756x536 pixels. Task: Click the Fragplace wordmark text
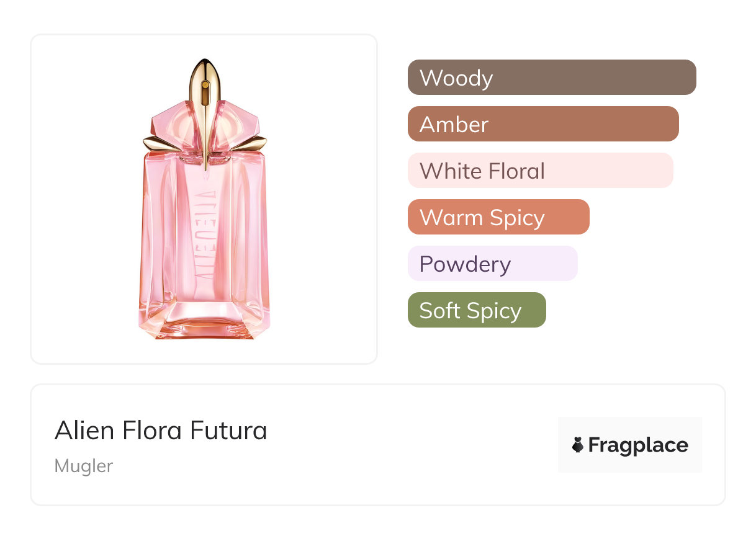[638, 445]
